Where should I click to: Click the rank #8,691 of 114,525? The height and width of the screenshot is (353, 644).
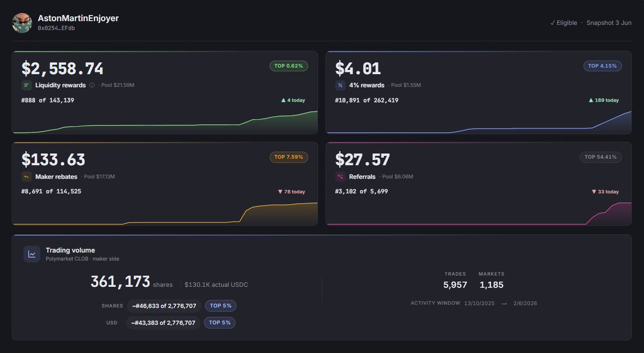52,192
